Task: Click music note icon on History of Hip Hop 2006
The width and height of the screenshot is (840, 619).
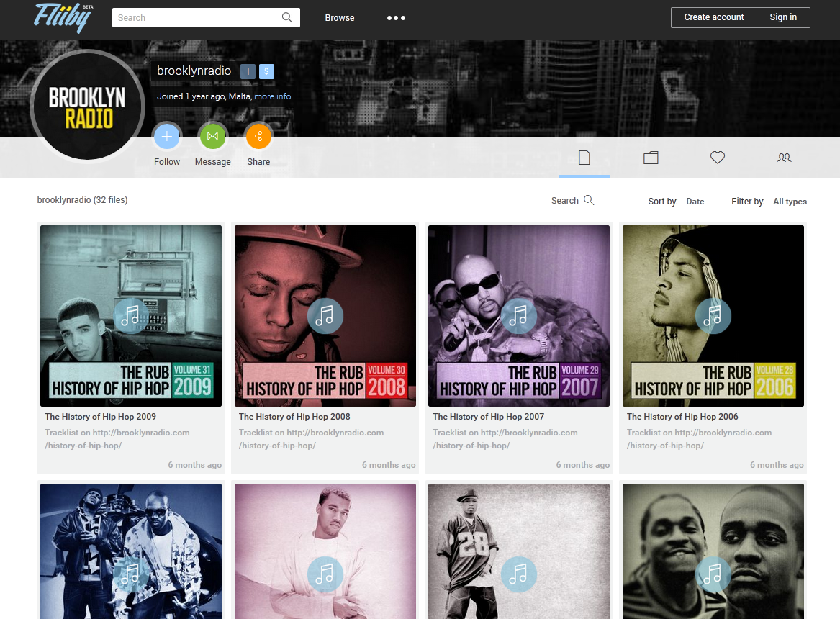Action: pos(713,316)
